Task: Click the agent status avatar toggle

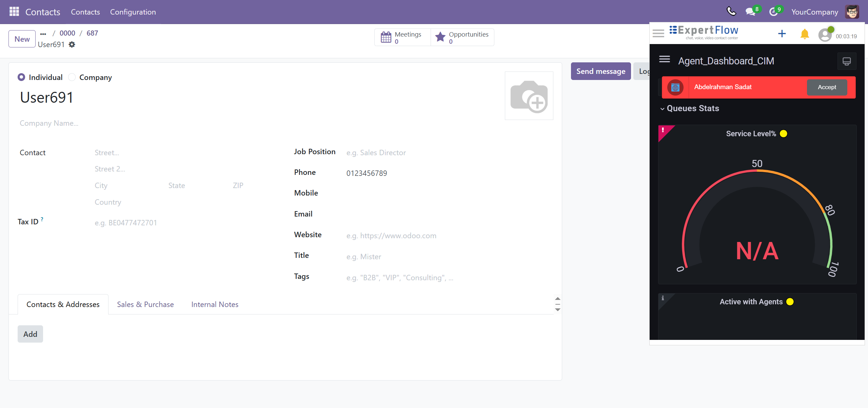Action: [825, 35]
